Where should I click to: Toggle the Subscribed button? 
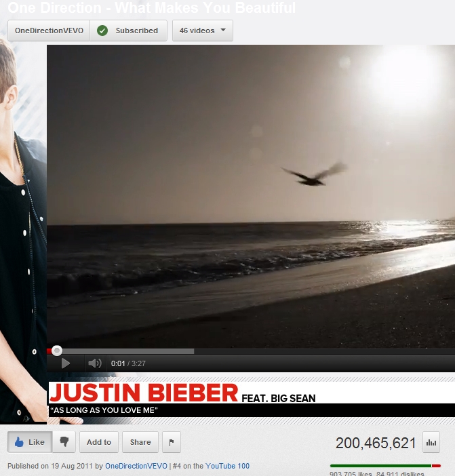pyautogui.click(x=128, y=31)
